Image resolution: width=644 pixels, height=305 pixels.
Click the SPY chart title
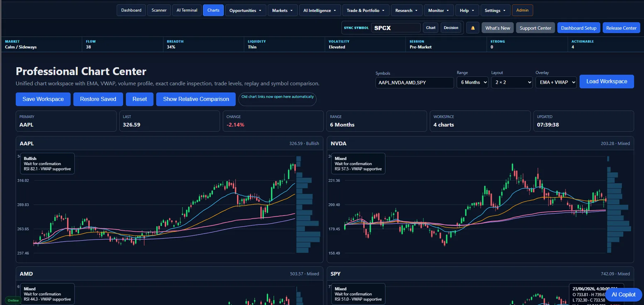click(336, 274)
